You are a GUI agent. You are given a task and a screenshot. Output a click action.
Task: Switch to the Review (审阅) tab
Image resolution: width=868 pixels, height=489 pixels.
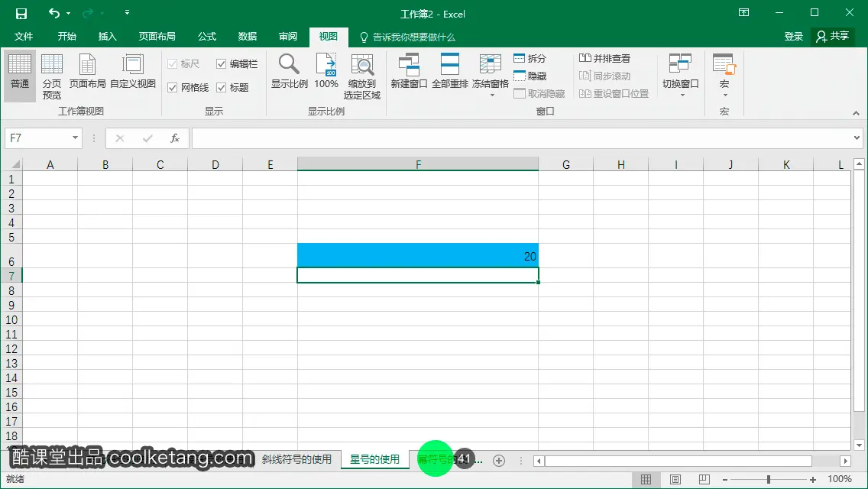point(288,37)
